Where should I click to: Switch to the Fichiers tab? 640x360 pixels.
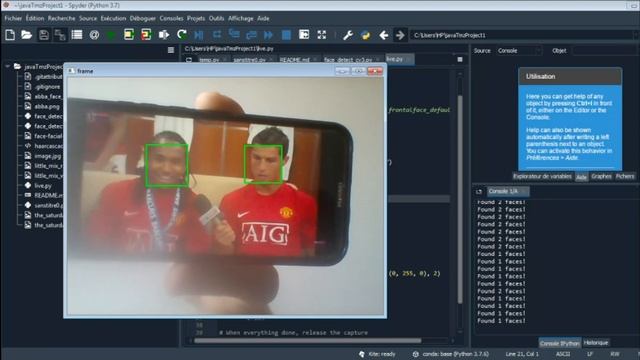pos(624,176)
